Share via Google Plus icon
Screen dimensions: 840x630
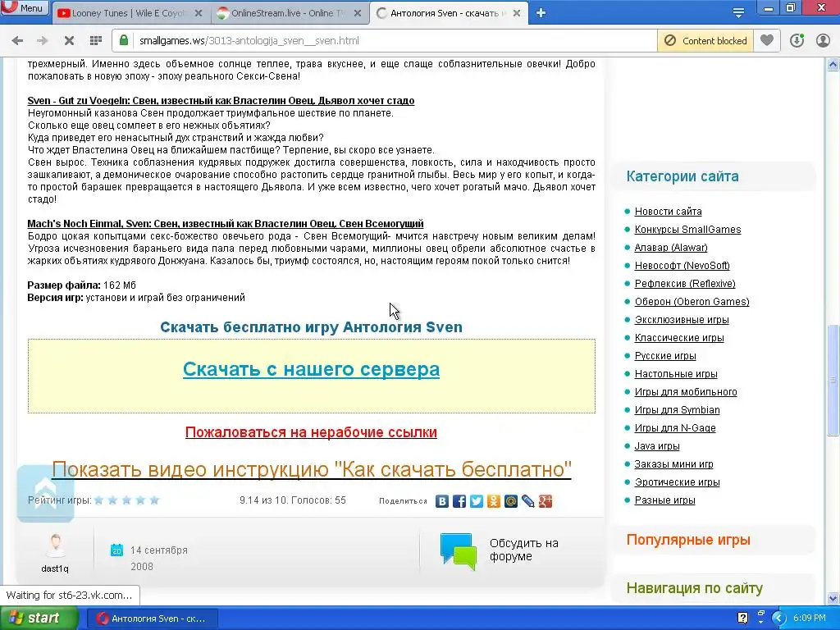tap(546, 501)
